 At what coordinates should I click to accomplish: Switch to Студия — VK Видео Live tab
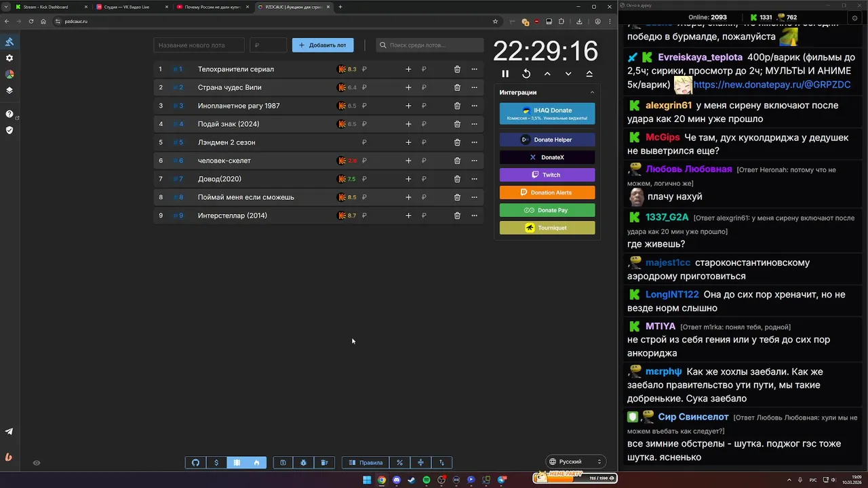coord(132,7)
